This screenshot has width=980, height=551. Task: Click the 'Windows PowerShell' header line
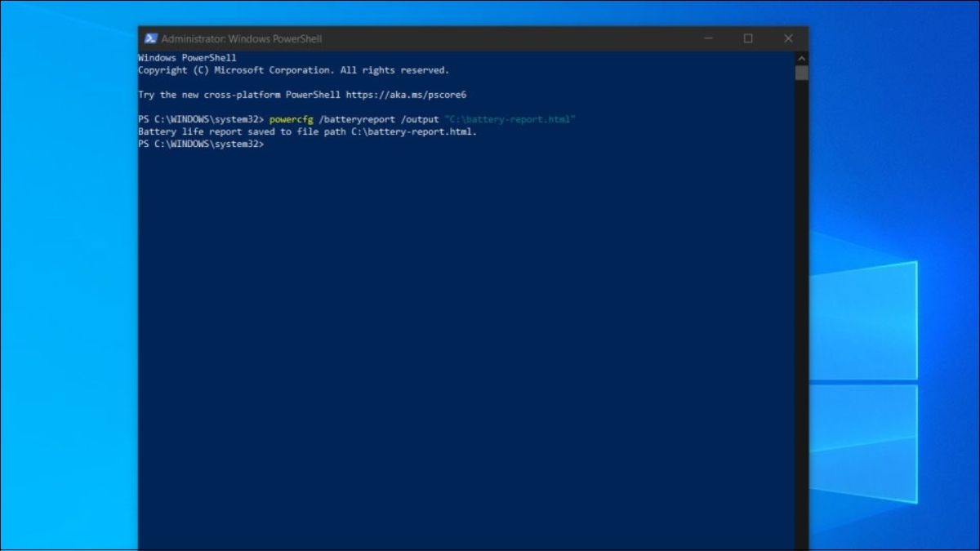(x=187, y=58)
